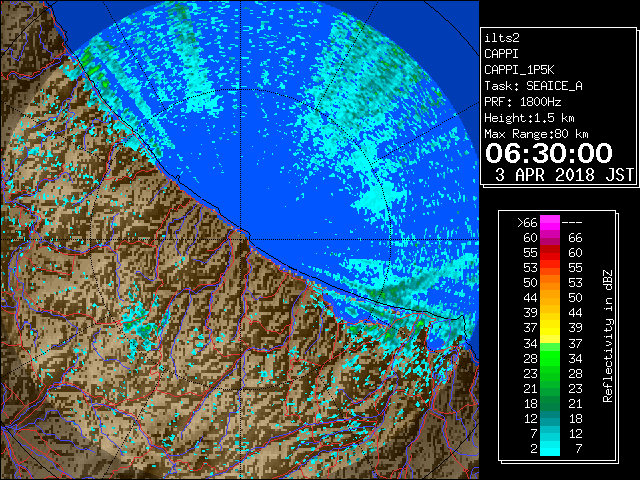The image size is (640, 480).
Task: Select the 'CAPPI_1P5K' product text
Action: coord(519,70)
